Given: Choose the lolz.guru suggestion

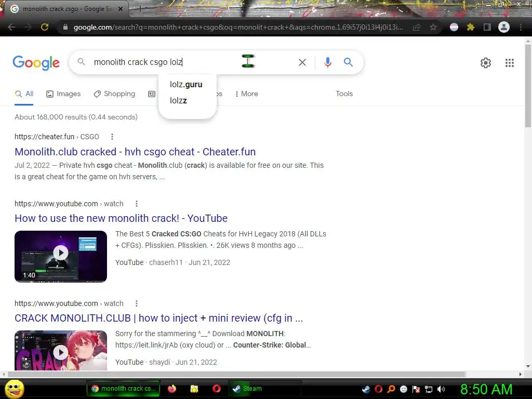Looking at the screenshot, I should coord(187,85).
